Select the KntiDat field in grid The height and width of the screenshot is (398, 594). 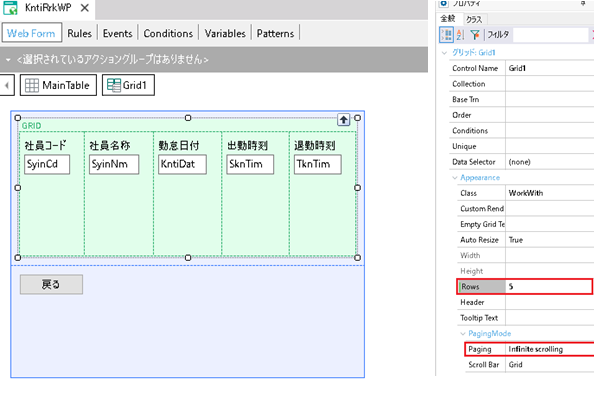coord(182,164)
